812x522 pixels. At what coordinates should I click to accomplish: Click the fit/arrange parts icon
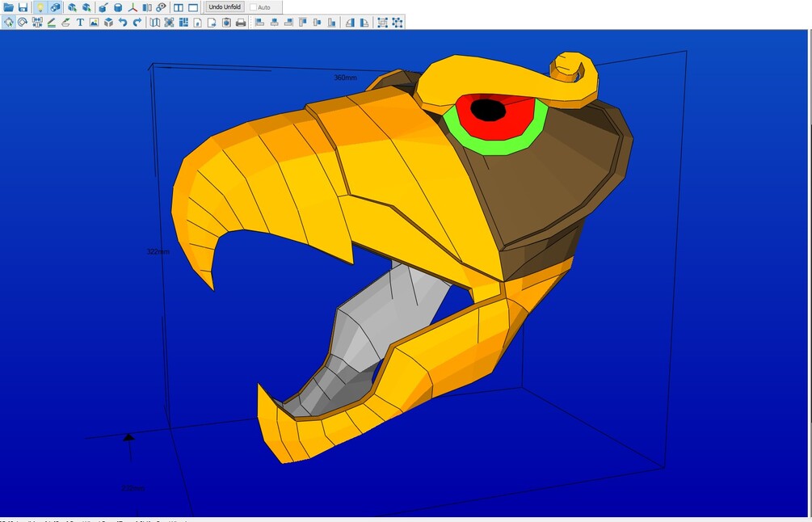[170, 23]
